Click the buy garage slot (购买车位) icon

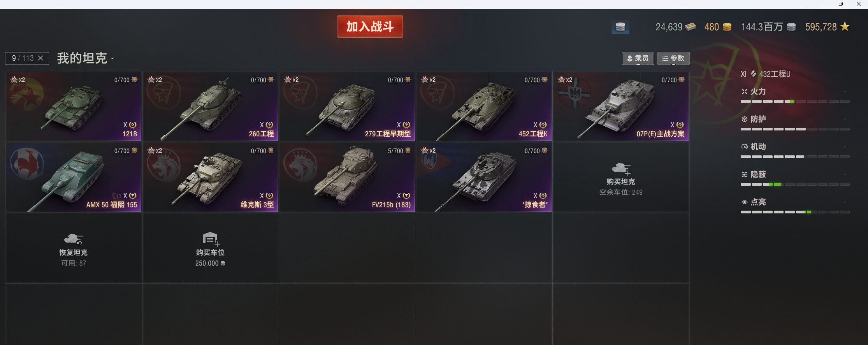(211, 239)
